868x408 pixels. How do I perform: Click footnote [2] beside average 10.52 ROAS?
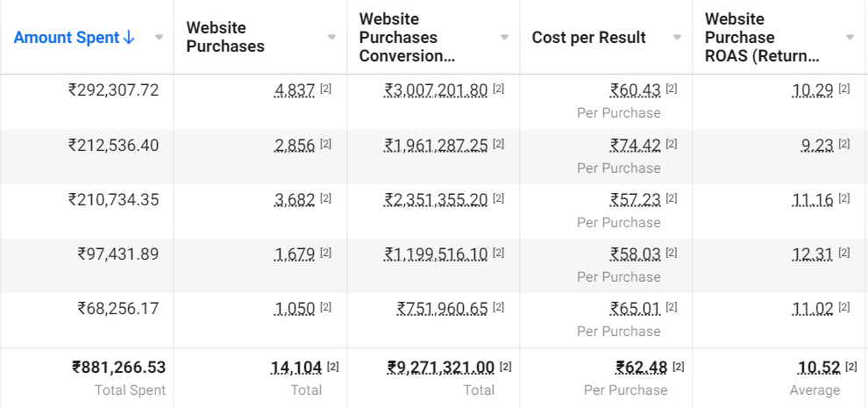click(850, 367)
